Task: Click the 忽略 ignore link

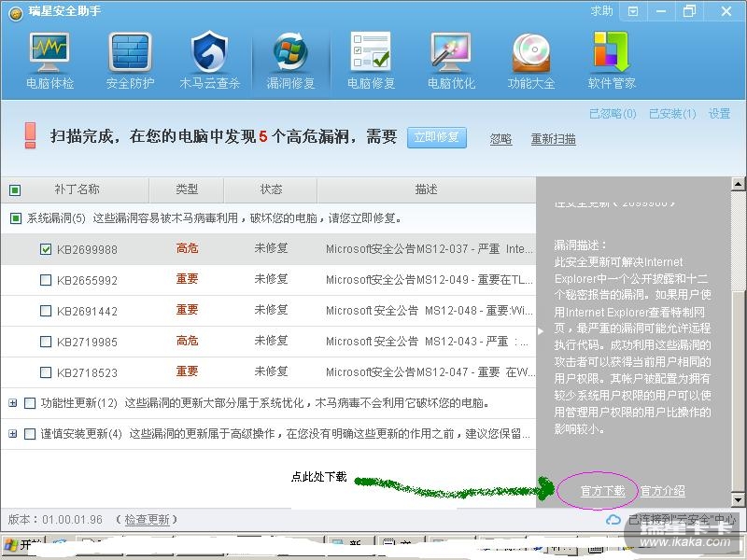Action: (500, 139)
